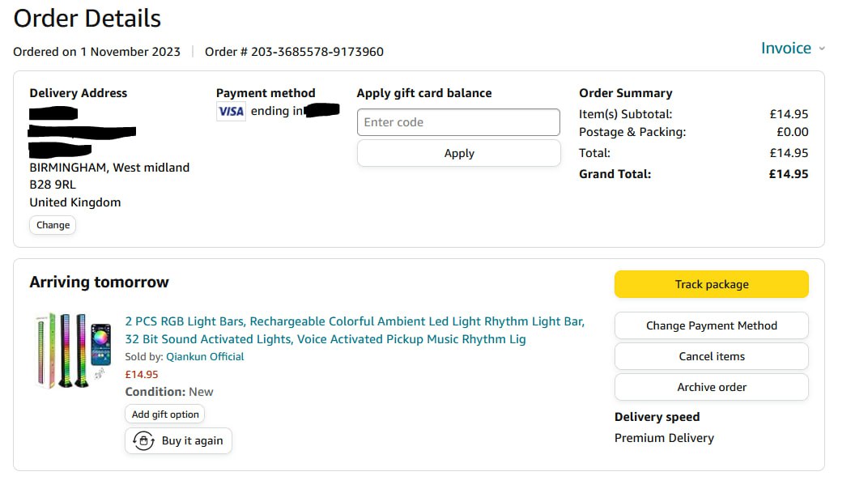Click Add gift option
This screenshot has height=493, width=868.
(x=165, y=414)
